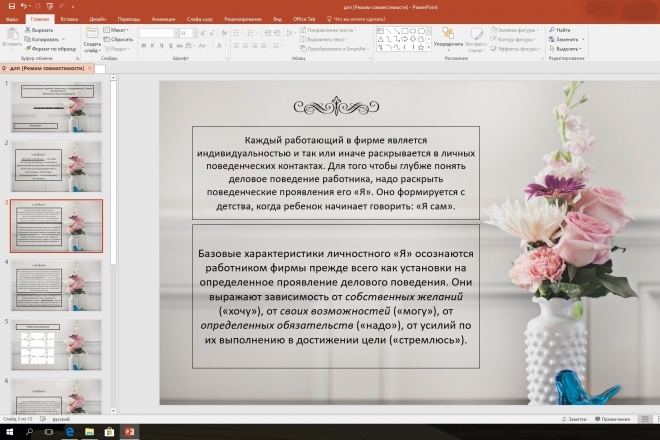Open the Макет layout dropdown

pyautogui.click(x=116, y=30)
